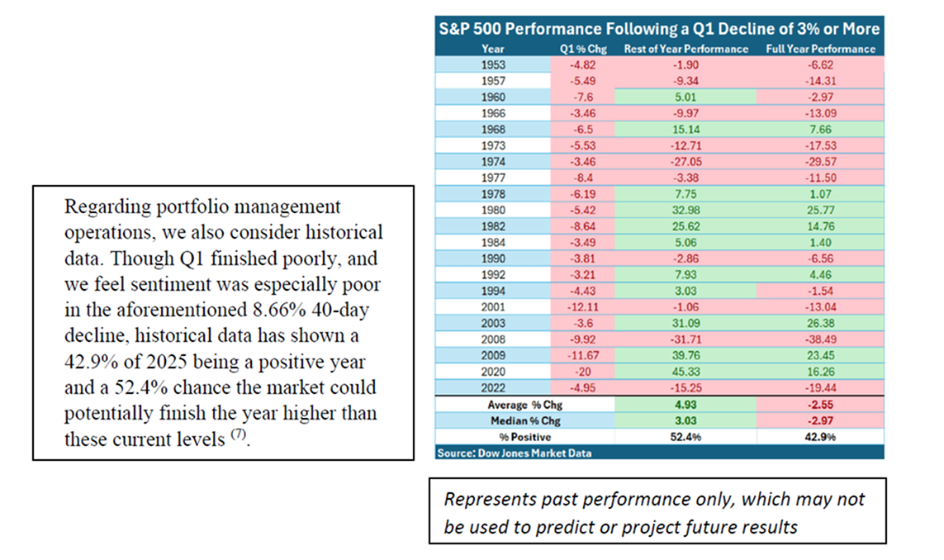Click the portfolio management paragraph text box

point(223,323)
